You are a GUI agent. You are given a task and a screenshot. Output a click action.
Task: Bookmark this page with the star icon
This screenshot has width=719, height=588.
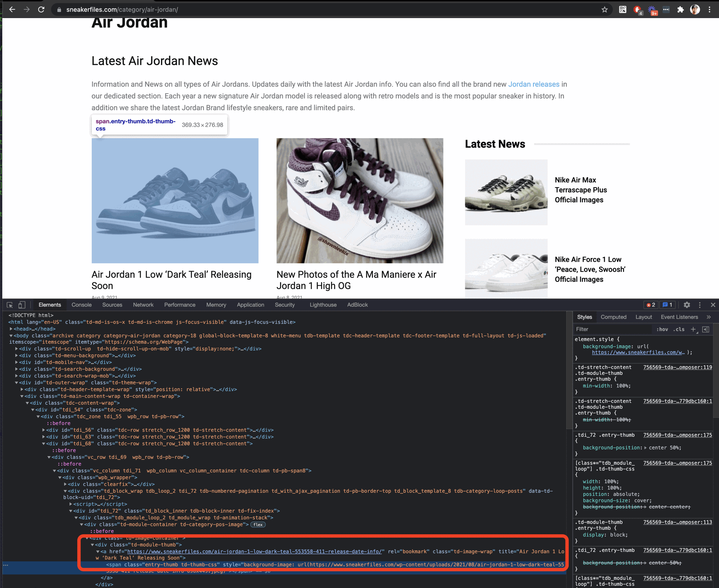coord(604,10)
